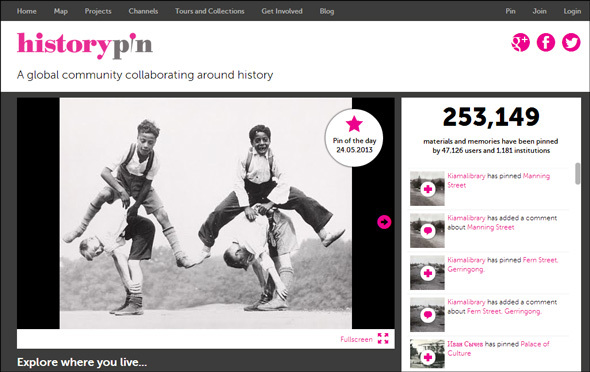Screen dimensions: 590x372
Task: Click the Join link
Action: pos(539,11)
